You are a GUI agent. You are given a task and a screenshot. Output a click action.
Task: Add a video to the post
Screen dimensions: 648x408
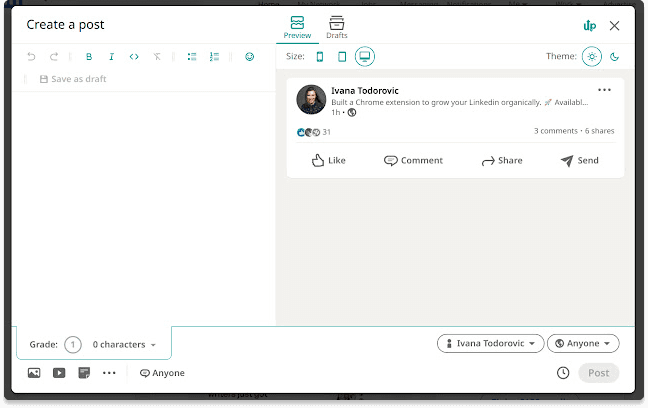coord(59,373)
